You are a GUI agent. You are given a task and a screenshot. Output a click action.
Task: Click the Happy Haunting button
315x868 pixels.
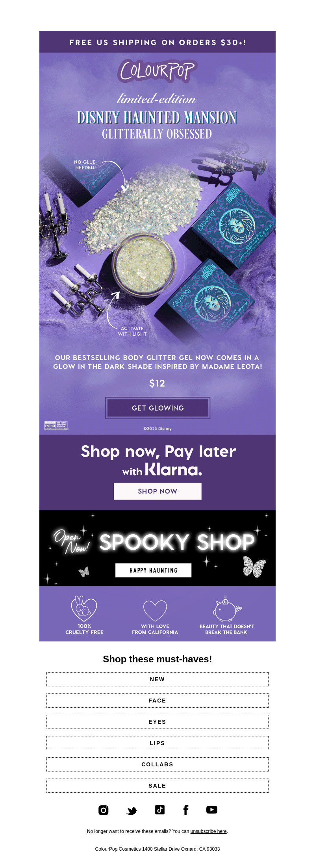pos(153,570)
